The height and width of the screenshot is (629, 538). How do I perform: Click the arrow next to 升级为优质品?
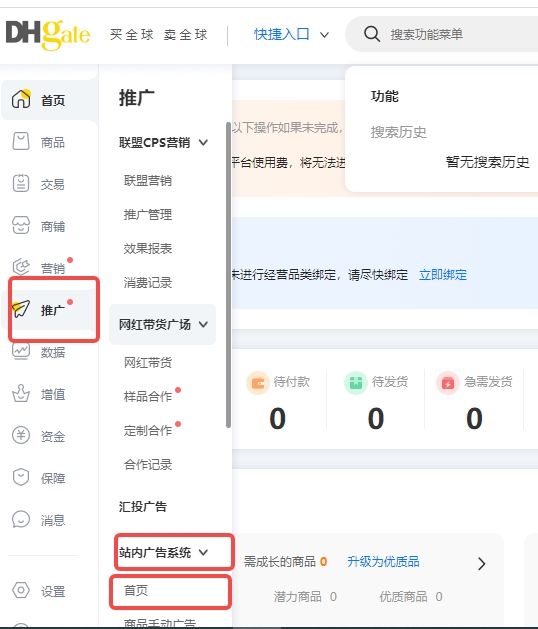482,564
